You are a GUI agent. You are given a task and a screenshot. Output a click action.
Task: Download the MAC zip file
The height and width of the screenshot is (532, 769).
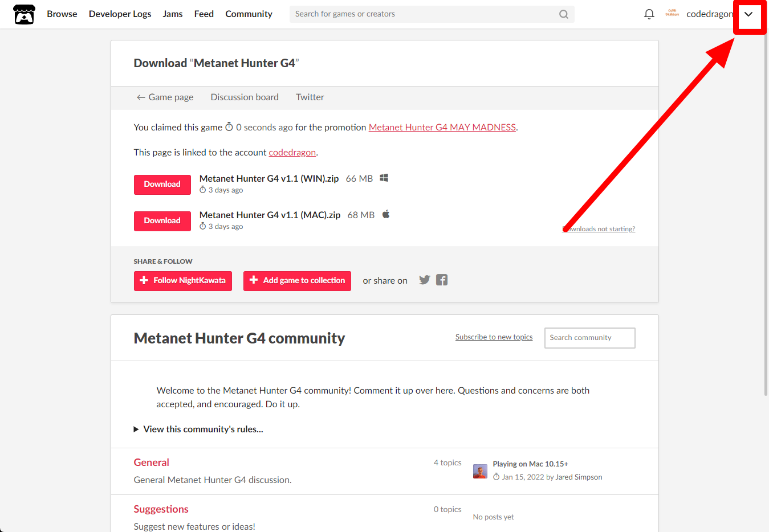(x=162, y=221)
